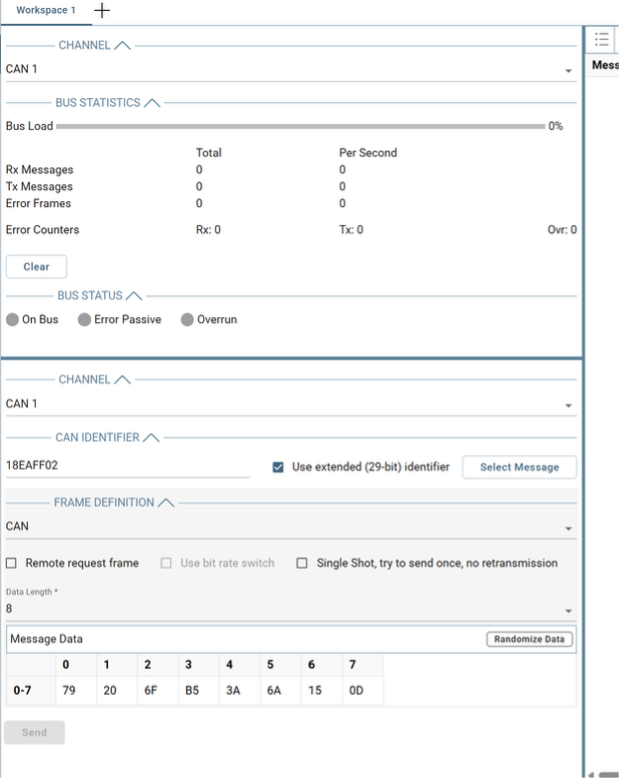Collapse the Bus Status section

(135, 296)
